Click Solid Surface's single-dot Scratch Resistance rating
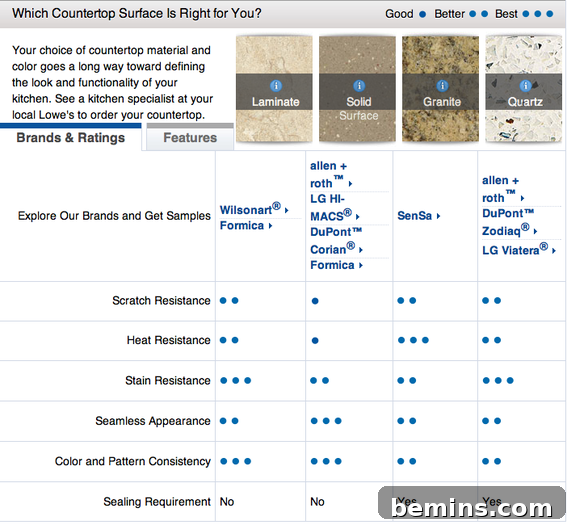This screenshot has height=525, width=567. [x=315, y=301]
